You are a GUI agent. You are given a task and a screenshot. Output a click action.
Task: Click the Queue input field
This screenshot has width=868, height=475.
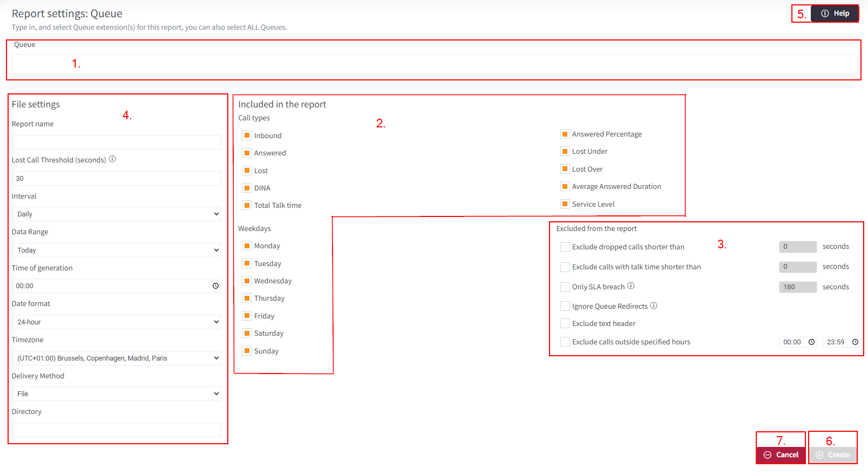[434, 65]
